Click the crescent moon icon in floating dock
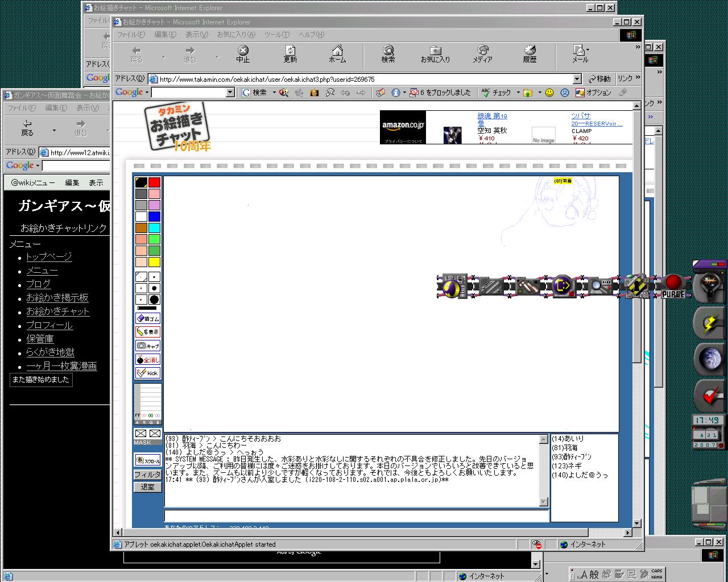 [x=453, y=286]
